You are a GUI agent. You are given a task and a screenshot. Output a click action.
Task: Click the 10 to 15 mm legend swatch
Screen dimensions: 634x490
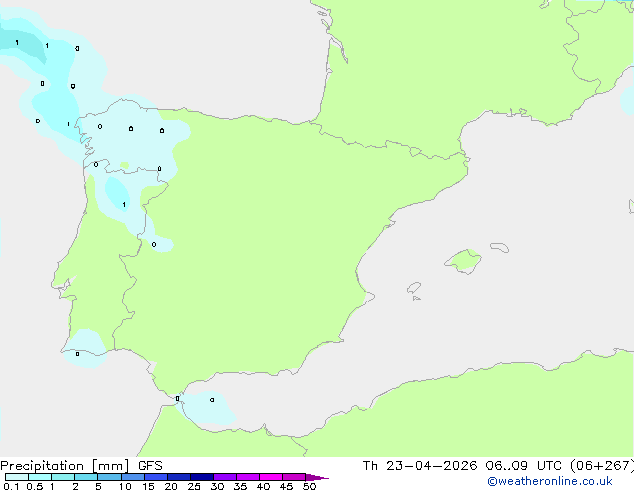coord(132,477)
